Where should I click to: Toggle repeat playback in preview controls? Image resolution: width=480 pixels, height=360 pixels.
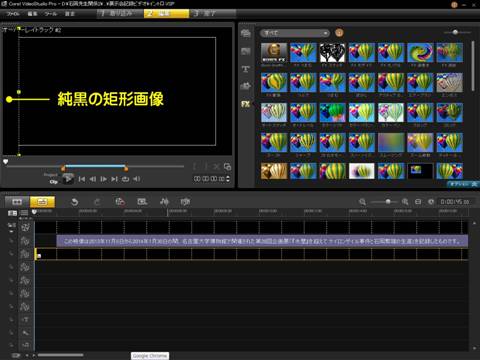(x=125, y=179)
